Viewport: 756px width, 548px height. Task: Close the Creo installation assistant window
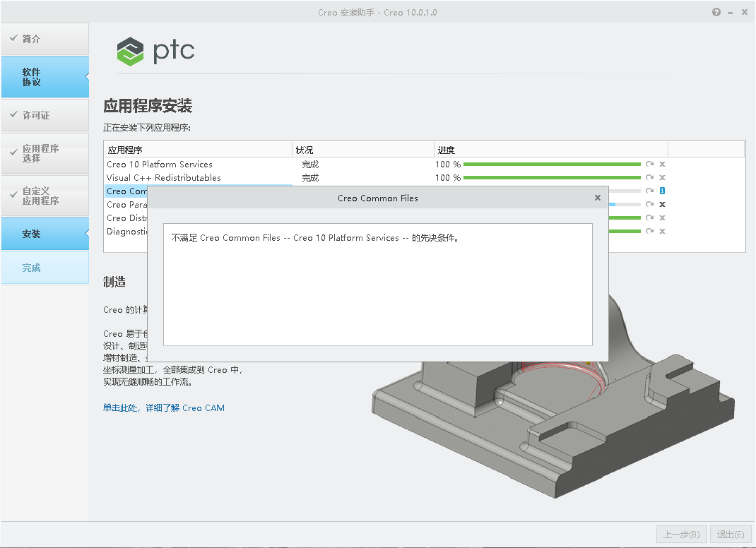[745, 12]
